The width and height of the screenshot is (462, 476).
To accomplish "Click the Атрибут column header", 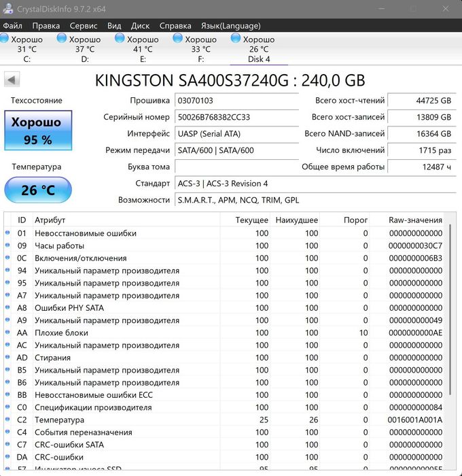I will [x=126, y=220].
